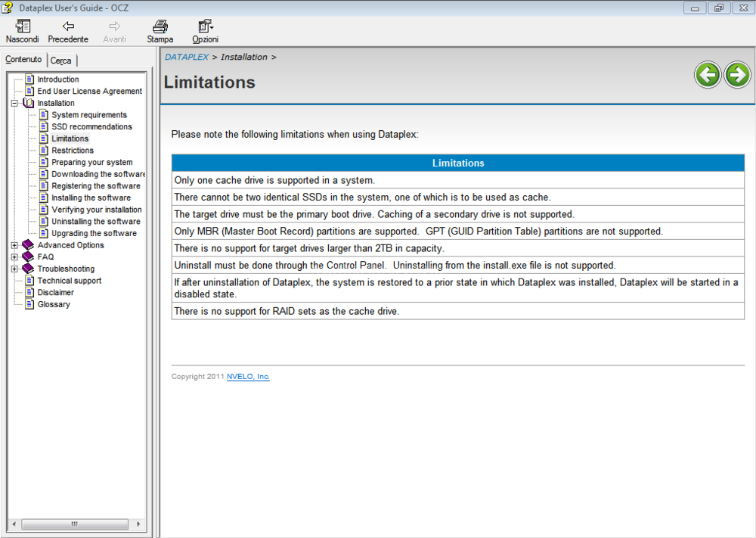Follow the DATAPLEX breadcrumb link
The width and height of the screenshot is (756, 538).
187,57
